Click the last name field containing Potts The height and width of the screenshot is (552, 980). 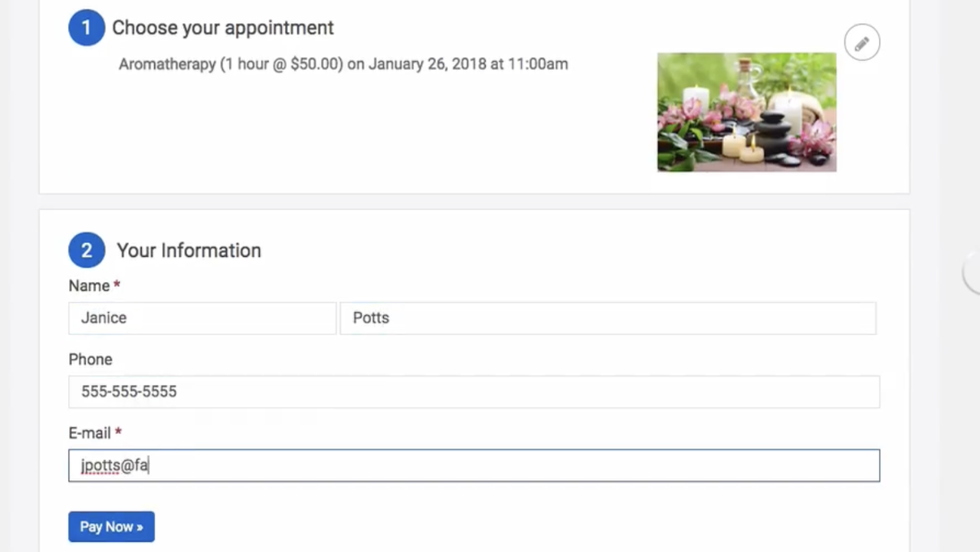608,318
